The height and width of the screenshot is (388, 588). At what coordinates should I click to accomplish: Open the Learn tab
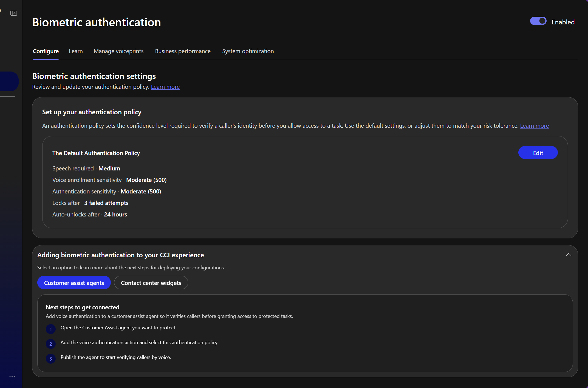coord(76,51)
